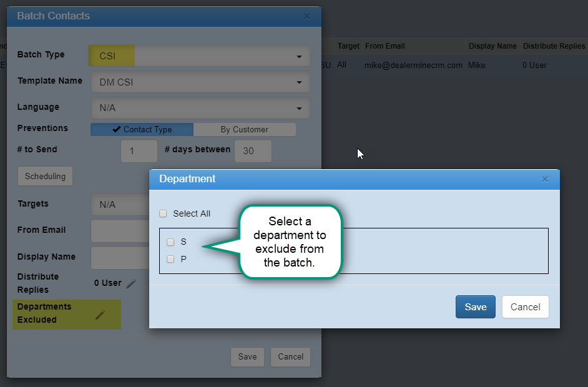588x387 pixels.
Task: Check the Select All checkbox
Action: (164, 213)
